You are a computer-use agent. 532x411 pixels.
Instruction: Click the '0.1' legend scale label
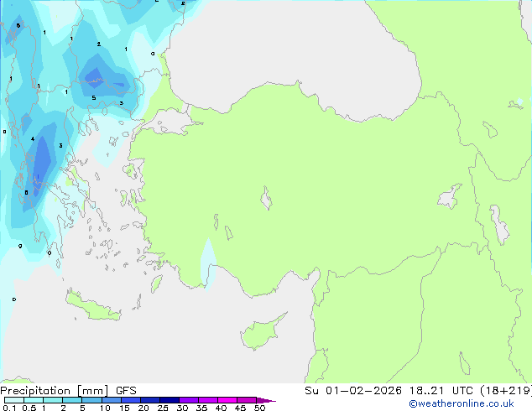tap(9, 408)
